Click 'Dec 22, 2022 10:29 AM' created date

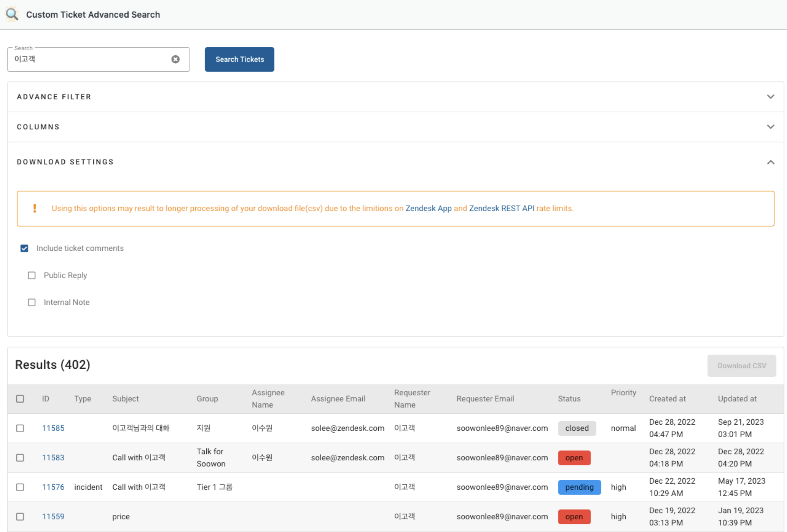click(x=672, y=487)
